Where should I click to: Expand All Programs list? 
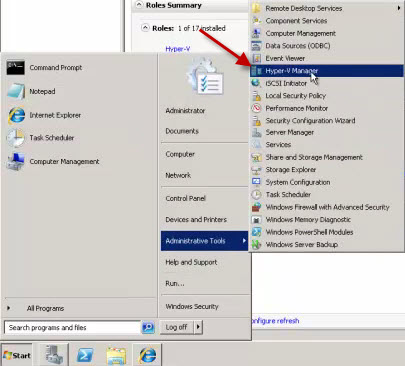click(x=46, y=308)
